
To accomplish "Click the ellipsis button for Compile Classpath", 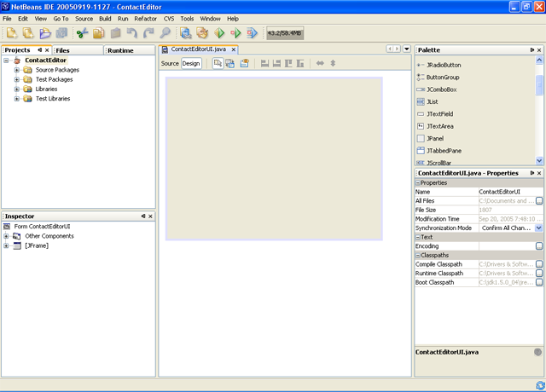I will point(538,264).
